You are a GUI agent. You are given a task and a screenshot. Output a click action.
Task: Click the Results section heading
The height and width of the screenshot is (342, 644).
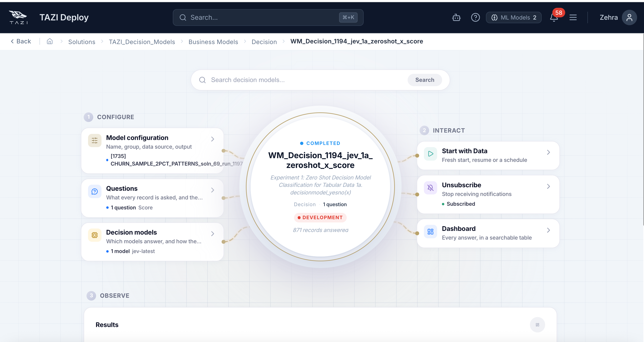[x=107, y=325]
